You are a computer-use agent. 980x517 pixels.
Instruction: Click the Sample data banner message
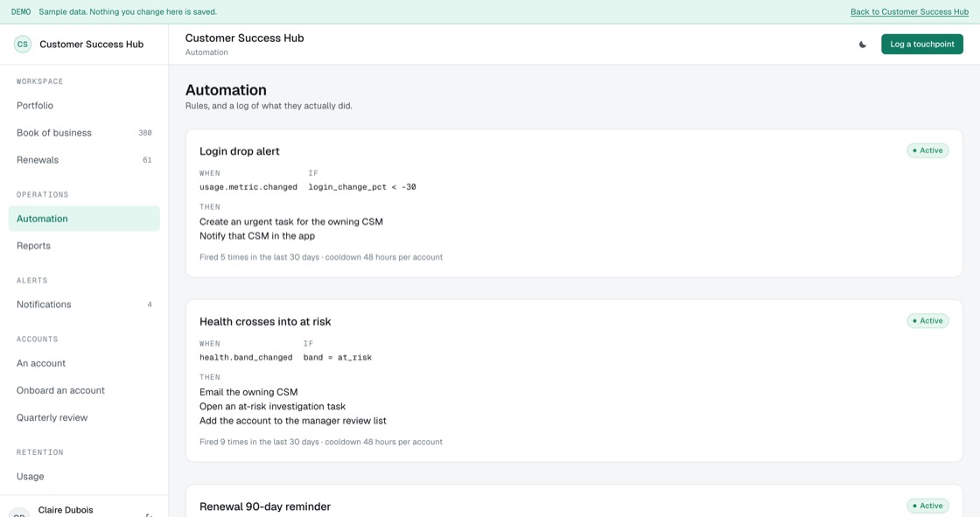[x=128, y=12]
